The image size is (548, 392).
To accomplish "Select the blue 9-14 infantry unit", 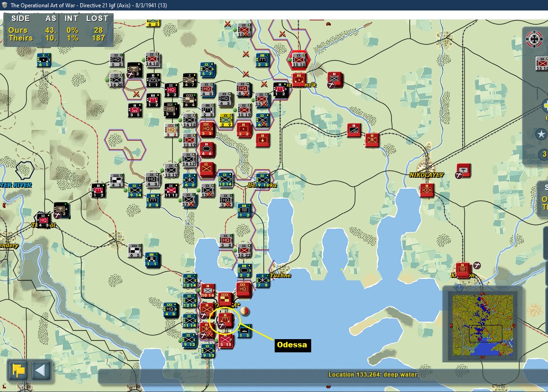I will (x=135, y=190).
